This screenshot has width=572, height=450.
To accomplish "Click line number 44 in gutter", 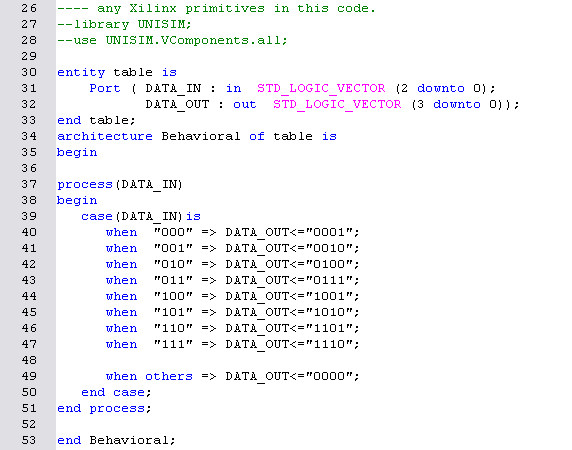I will pos(29,296).
